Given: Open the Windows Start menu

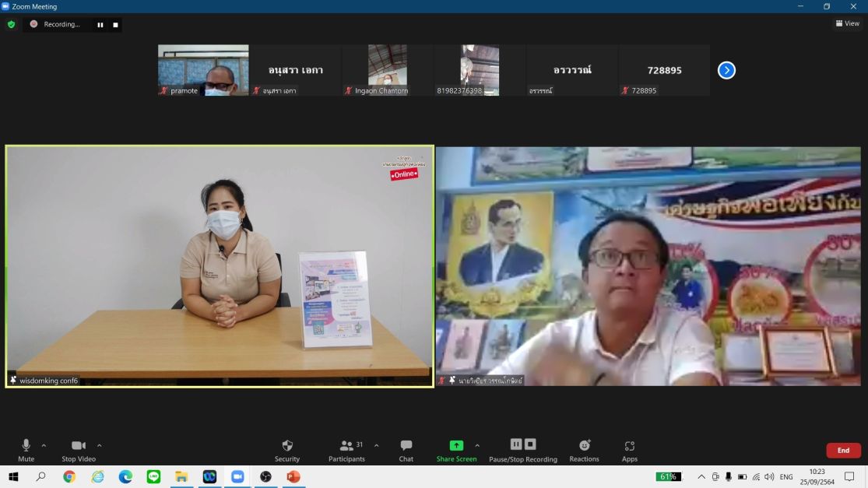Looking at the screenshot, I should (13, 476).
